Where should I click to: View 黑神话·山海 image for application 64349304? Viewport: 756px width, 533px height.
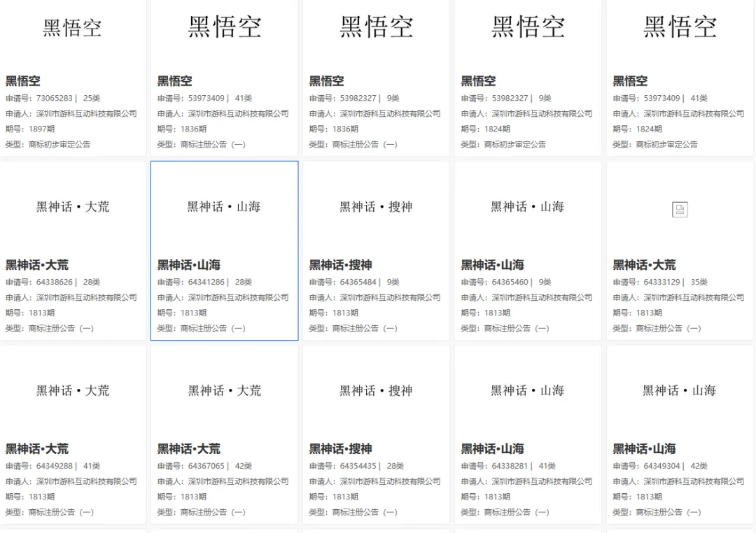click(x=679, y=390)
